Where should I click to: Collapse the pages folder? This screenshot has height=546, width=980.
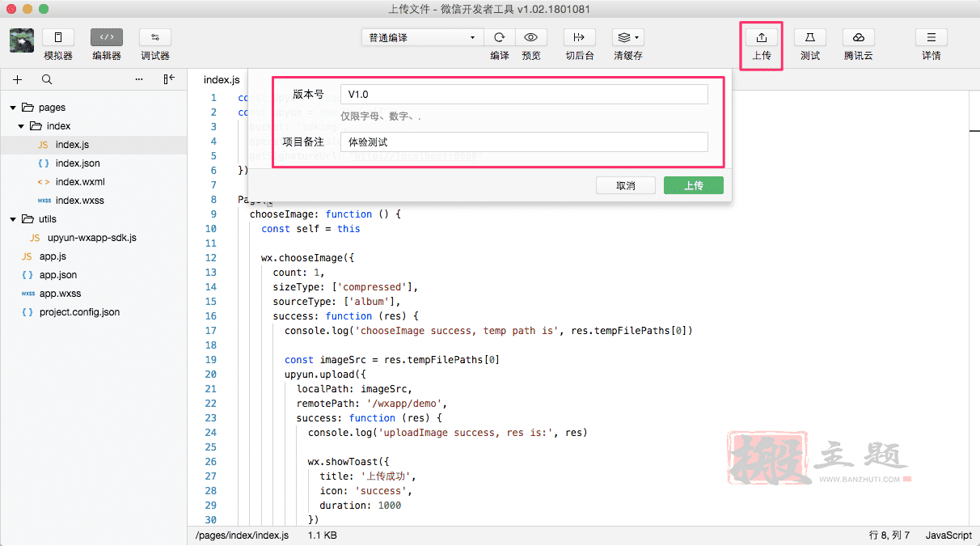pyautogui.click(x=14, y=108)
